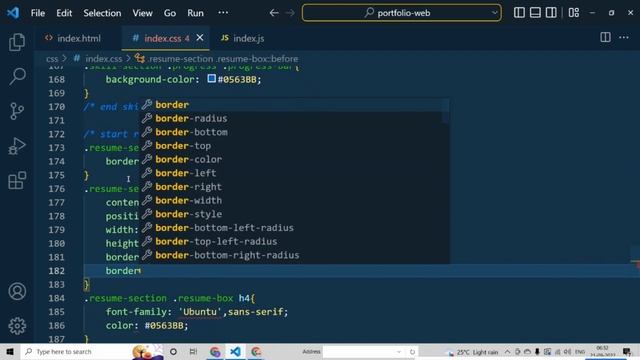Toggle the primary side bar layout icon
Screen dimensions: 640x360
tap(519, 13)
